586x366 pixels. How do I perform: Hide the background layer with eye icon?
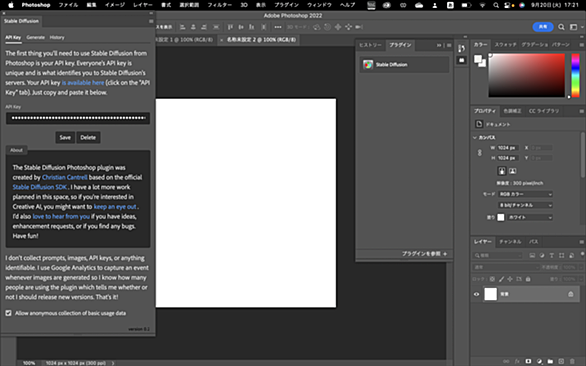point(476,294)
